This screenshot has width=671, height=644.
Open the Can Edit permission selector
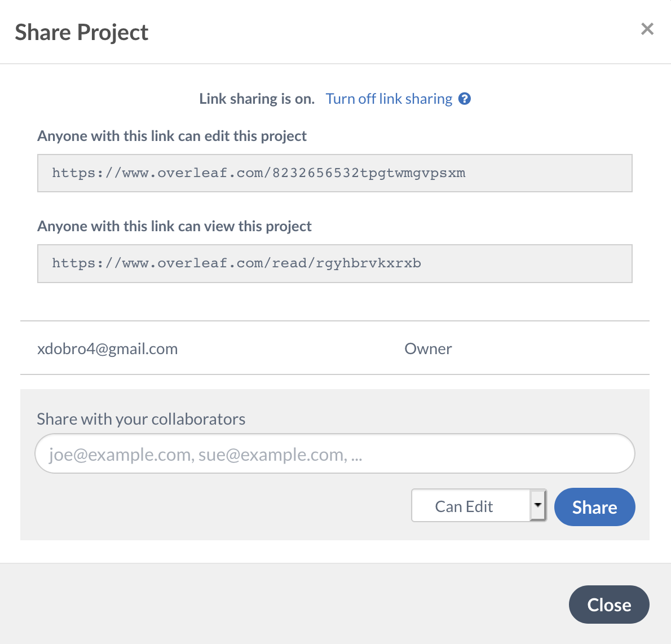pos(470,506)
